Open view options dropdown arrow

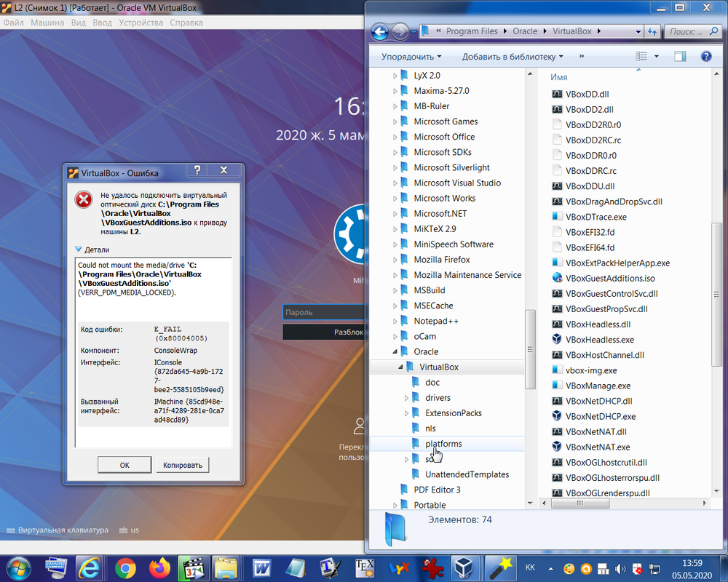click(656, 56)
